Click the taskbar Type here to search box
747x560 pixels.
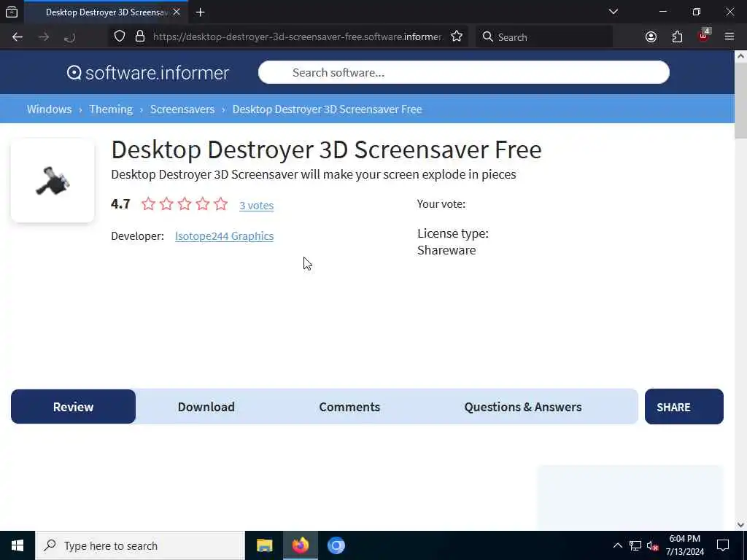(140, 545)
